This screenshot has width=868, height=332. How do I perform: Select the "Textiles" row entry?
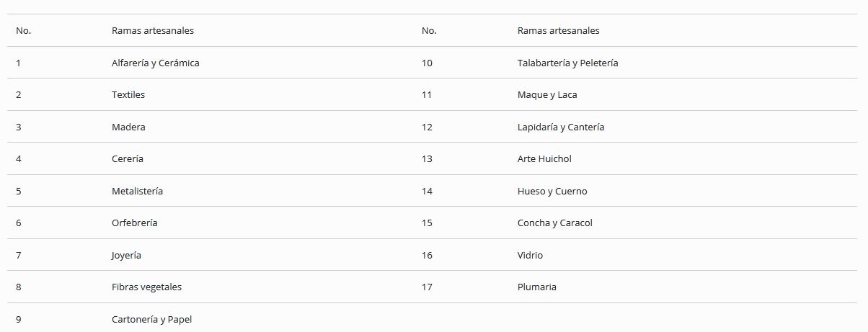click(x=128, y=94)
